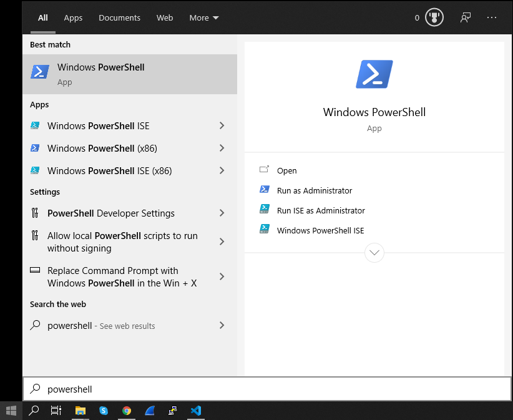Open the More filter dropdown
Screen dimensions: 513x420
pos(204,17)
